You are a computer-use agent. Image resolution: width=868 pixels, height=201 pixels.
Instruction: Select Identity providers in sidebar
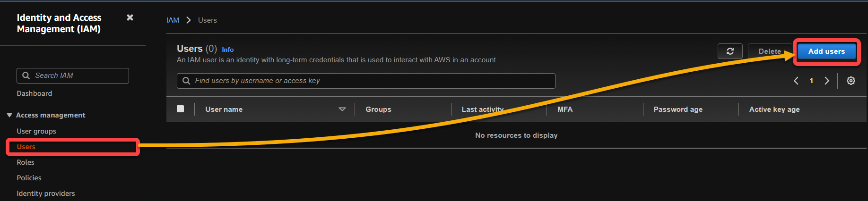[46, 193]
